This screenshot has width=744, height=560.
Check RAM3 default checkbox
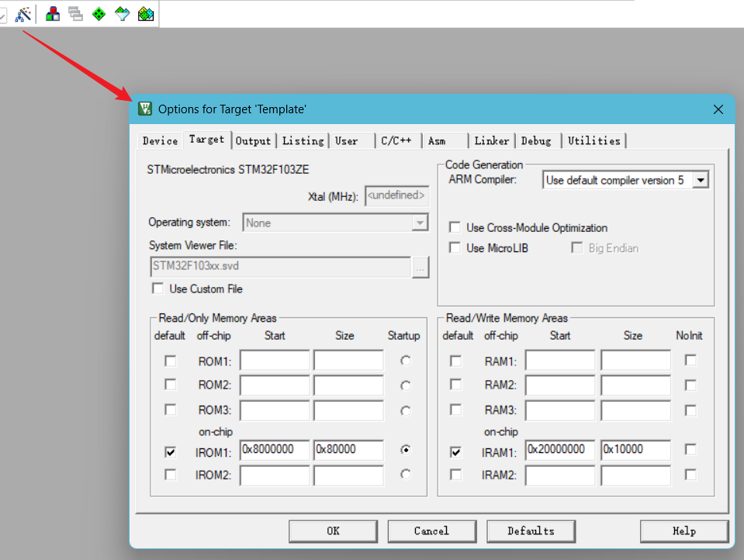point(455,409)
